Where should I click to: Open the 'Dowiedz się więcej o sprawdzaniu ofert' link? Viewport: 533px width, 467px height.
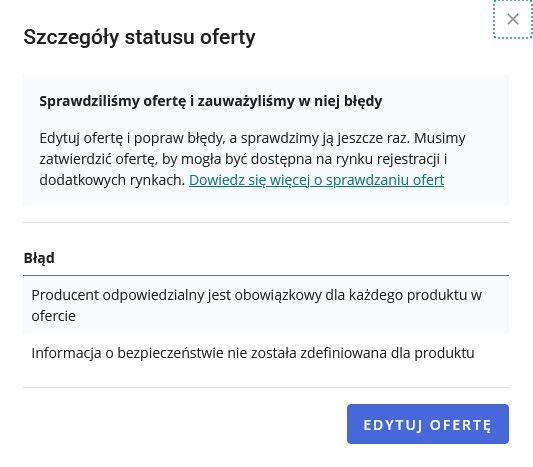point(316,180)
